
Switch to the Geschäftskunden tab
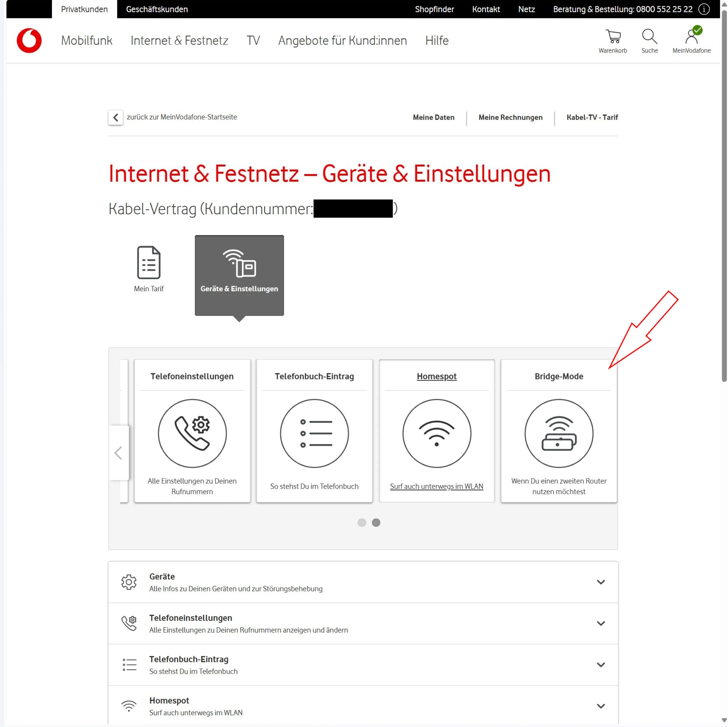point(157,9)
